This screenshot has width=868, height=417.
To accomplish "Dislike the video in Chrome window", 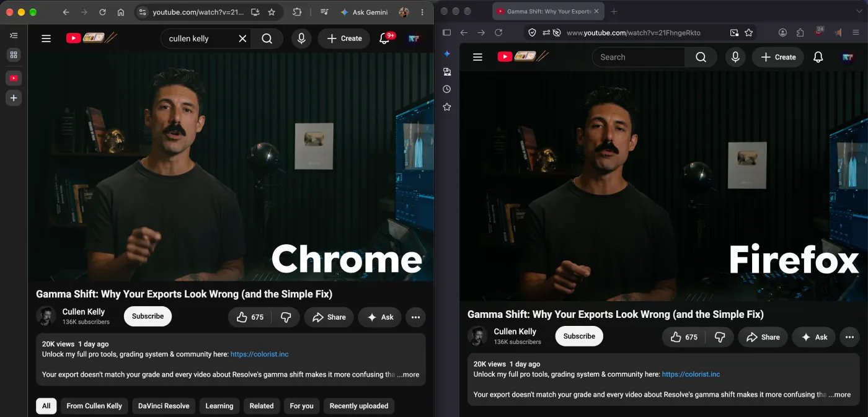I will click(286, 317).
